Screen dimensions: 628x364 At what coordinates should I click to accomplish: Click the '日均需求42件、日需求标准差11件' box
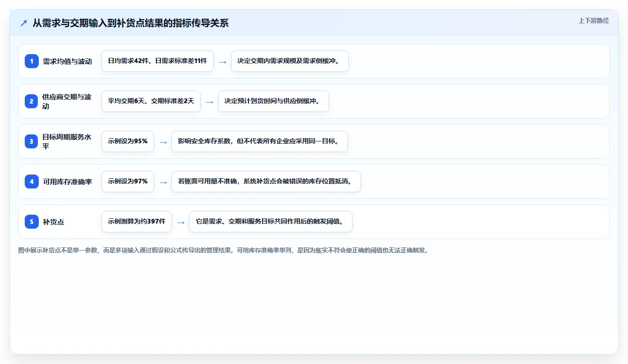(157, 61)
